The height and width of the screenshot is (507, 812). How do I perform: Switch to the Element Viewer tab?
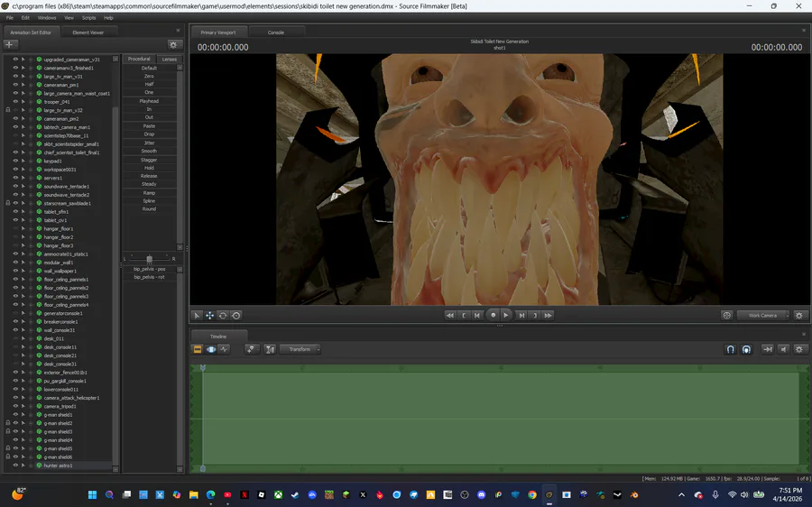[x=88, y=32]
